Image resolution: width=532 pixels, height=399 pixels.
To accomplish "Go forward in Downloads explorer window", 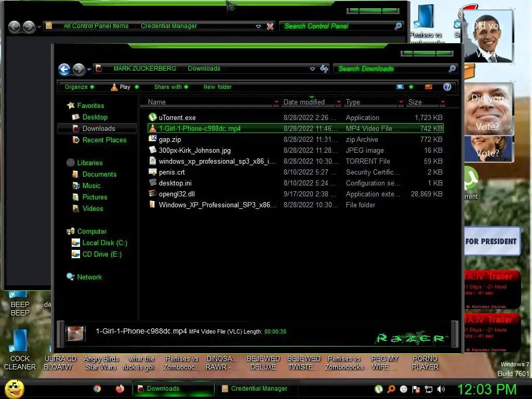I will pos(79,69).
